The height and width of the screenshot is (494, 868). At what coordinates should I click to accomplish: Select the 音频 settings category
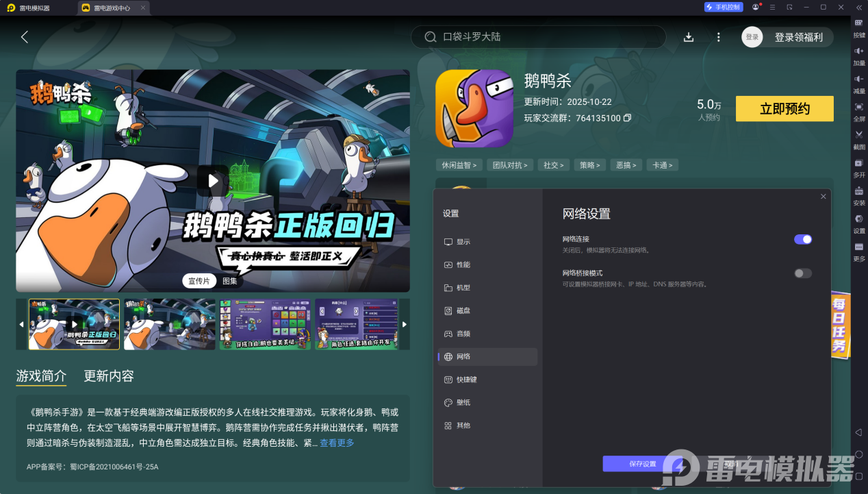[x=463, y=334]
